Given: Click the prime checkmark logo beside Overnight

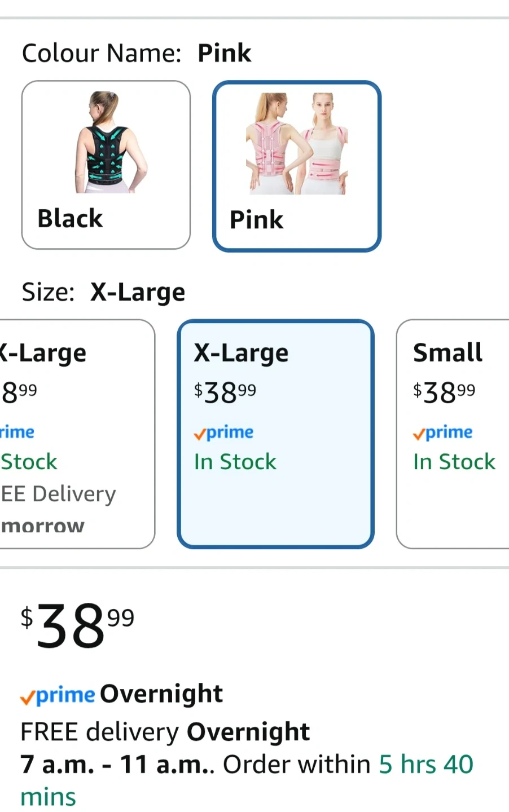Looking at the screenshot, I should point(58,695).
